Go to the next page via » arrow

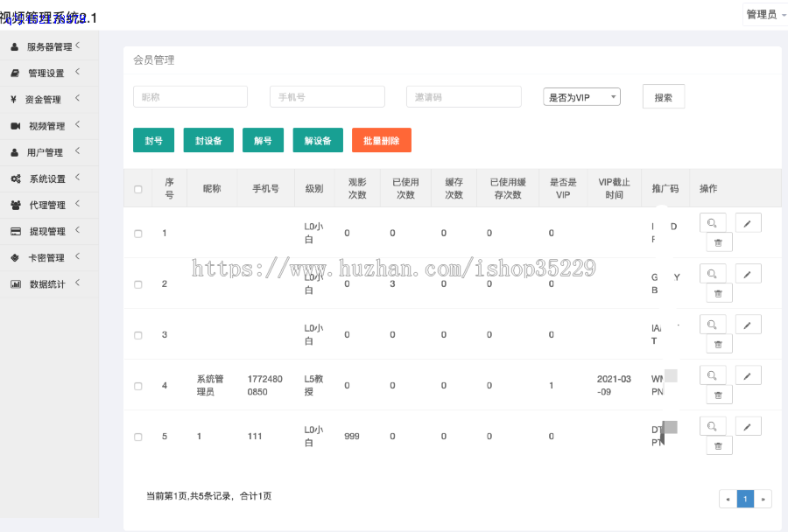pyautogui.click(x=763, y=499)
